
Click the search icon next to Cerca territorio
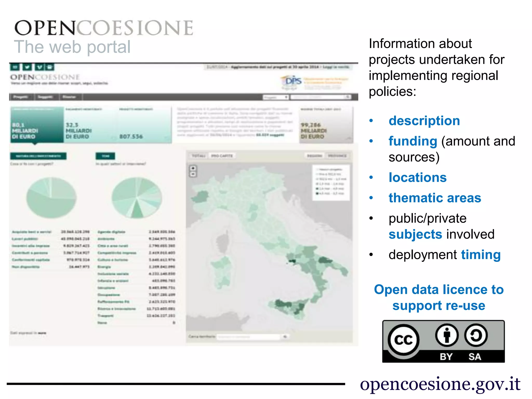click(x=285, y=337)
